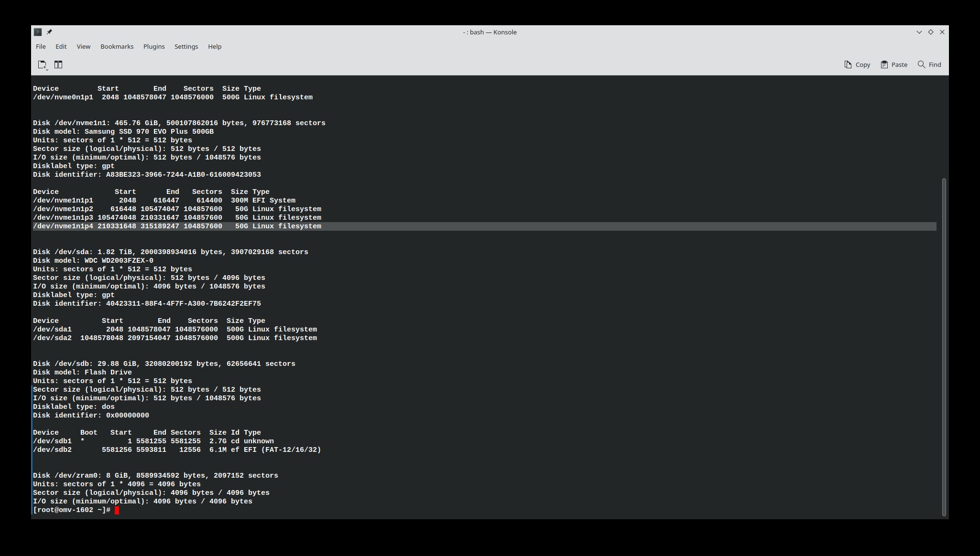This screenshot has width=980, height=556.
Task: Open the Plugins menu
Action: (x=154, y=46)
